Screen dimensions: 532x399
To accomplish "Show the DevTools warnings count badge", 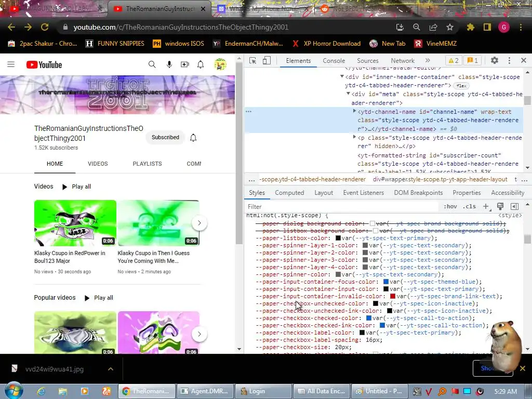I will tap(454, 61).
